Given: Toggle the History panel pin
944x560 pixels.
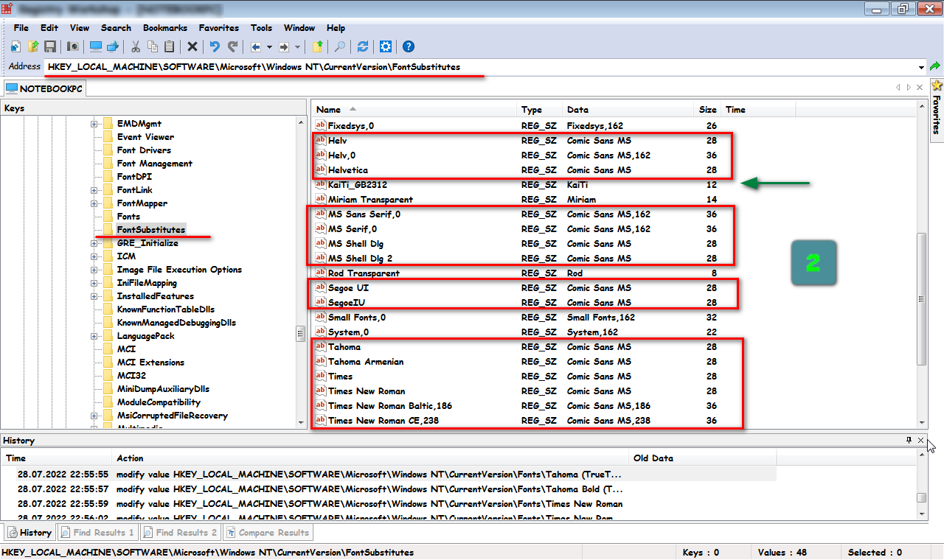Looking at the screenshot, I should click(x=909, y=440).
